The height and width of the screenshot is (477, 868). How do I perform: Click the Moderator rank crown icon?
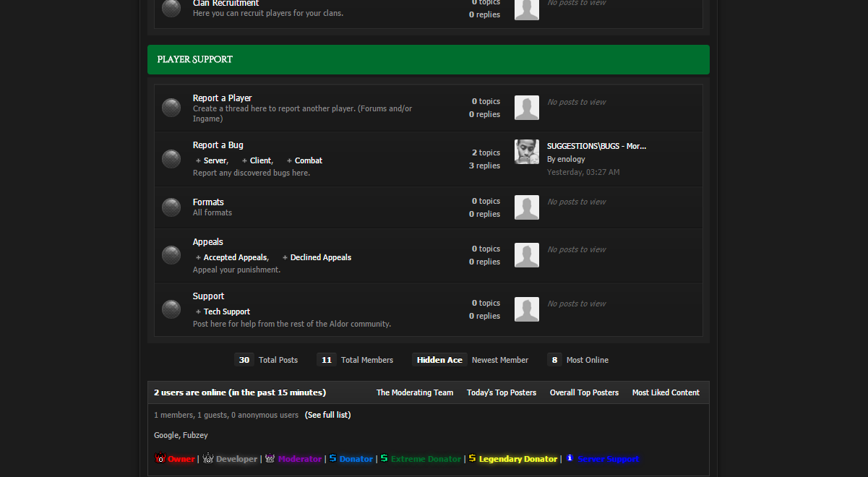pos(270,458)
